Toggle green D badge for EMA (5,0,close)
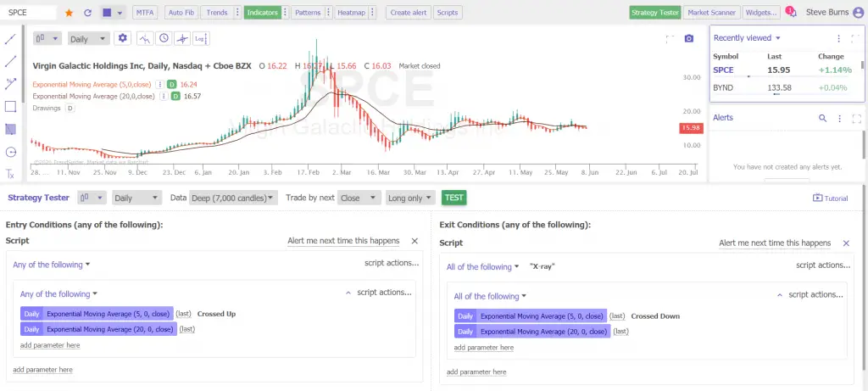The width and height of the screenshot is (868, 391). click(x=172, y=84)
